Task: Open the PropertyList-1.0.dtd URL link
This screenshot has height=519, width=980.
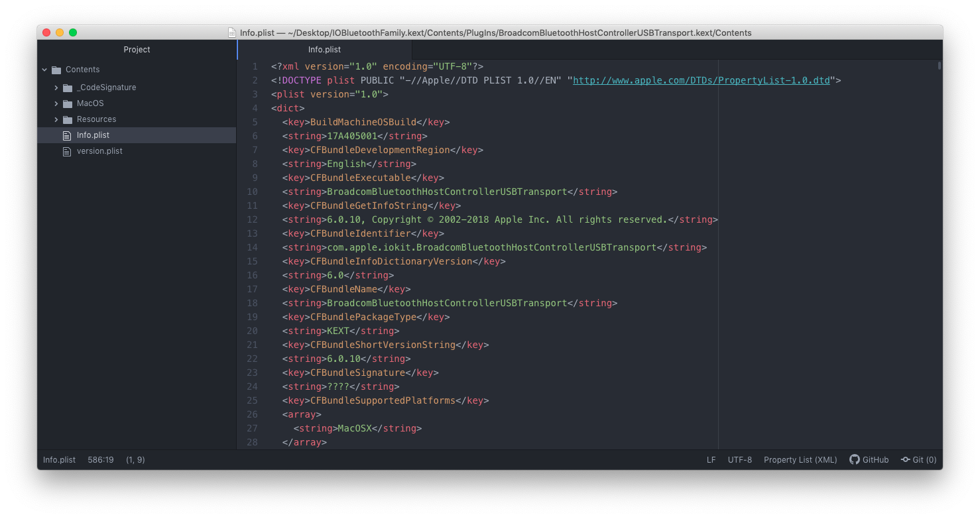Action: click(702, 80)
